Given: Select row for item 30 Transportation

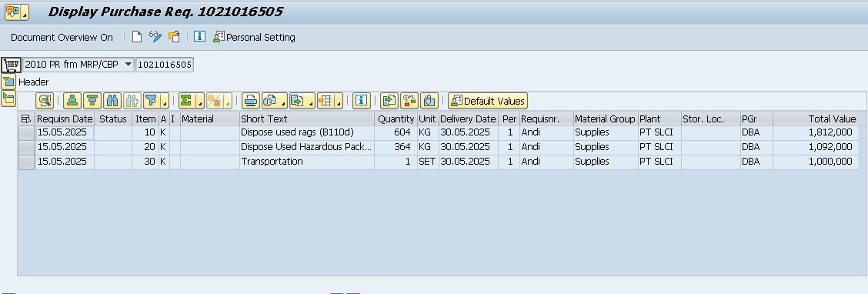Looking at the screenshot, I should click(x=26, y=162).
